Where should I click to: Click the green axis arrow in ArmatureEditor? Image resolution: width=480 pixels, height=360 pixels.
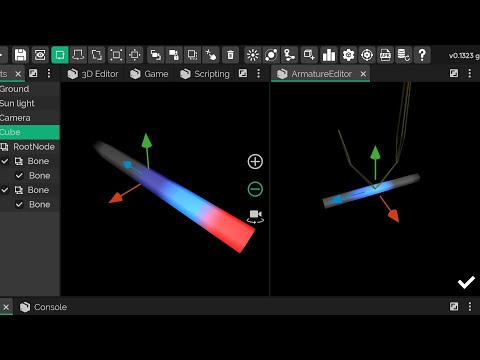(x=375, y=154)
